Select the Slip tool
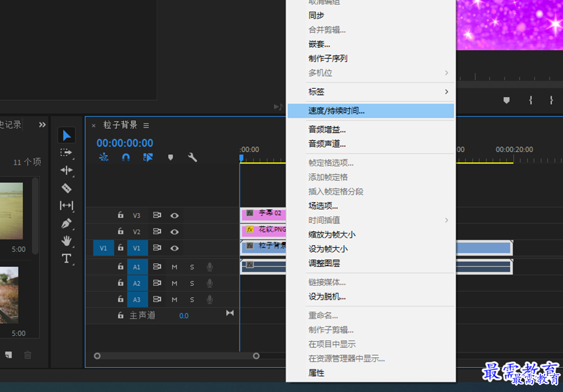Image resolution: width=563 pixels, height=392 pixels. click(x=66, y=205)
